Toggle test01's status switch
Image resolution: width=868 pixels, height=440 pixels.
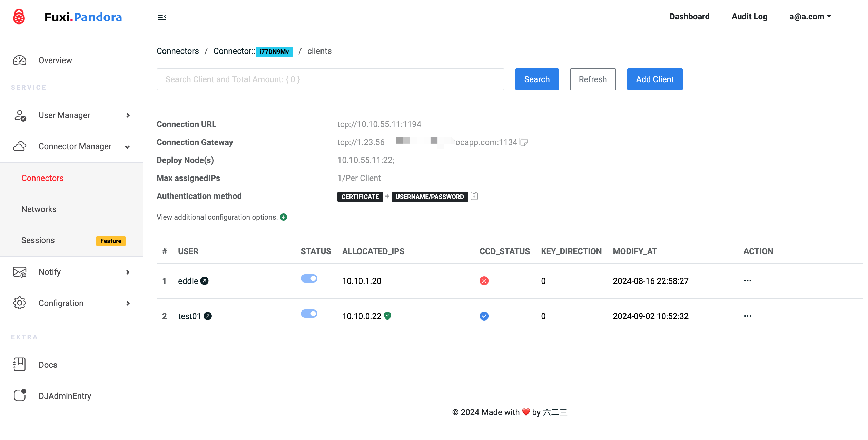click(x=309, y=314)
